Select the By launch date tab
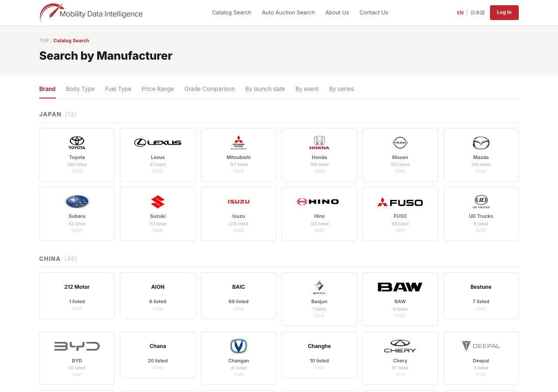 point(265,89)
